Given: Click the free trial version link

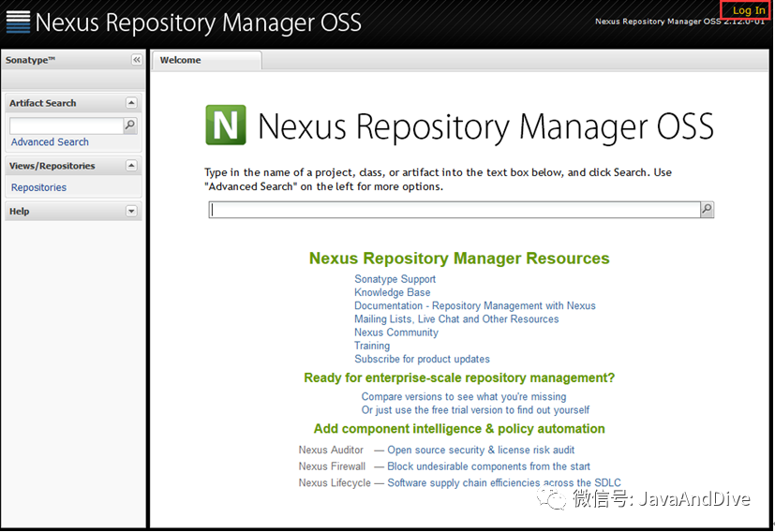Looking at the screenshot, I should tap(475, 410).
